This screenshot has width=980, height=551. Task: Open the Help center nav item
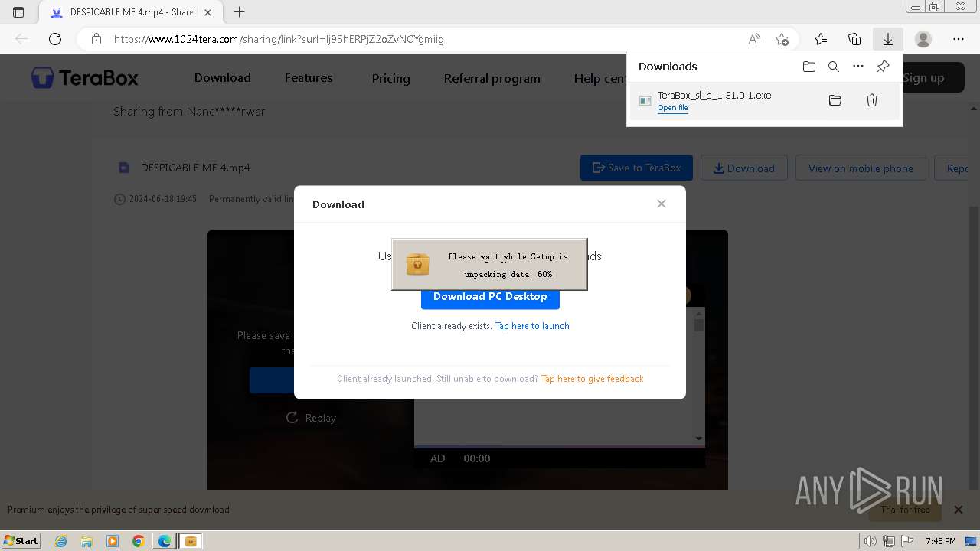(x=600, y=78)
